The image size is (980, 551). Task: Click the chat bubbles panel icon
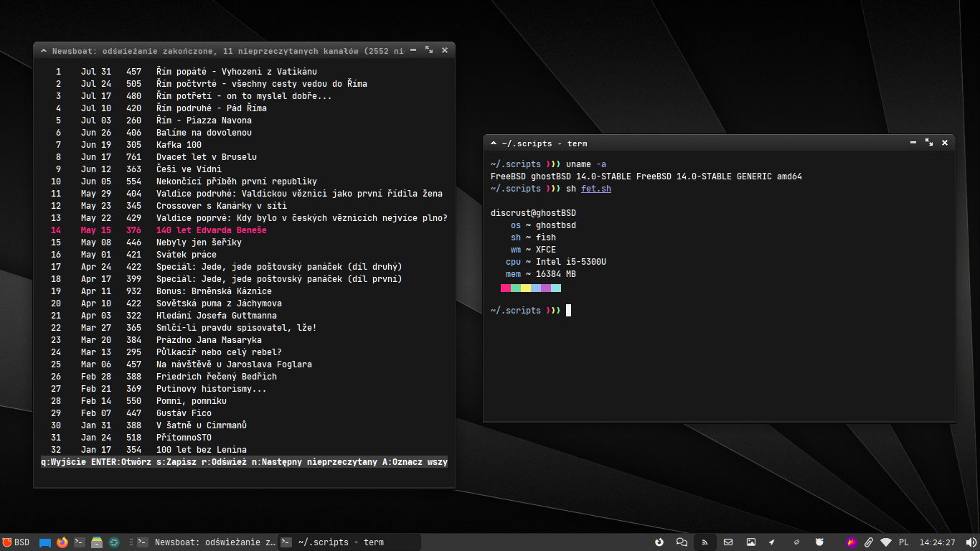(x=682, y=542)
